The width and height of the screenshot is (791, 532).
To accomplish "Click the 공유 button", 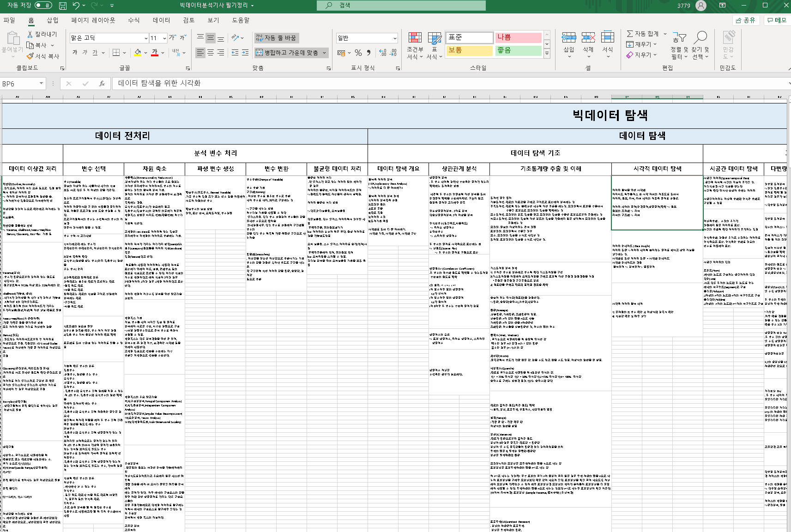I will click(x=746, y=20).
